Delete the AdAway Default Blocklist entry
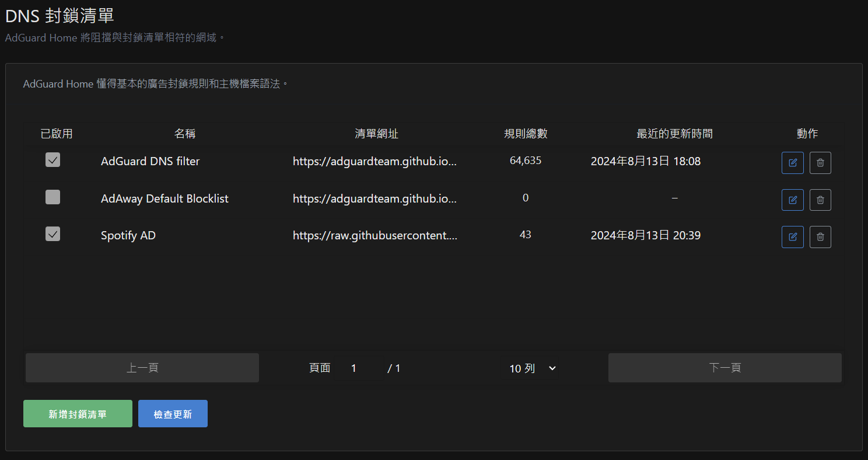 point(820,200)
